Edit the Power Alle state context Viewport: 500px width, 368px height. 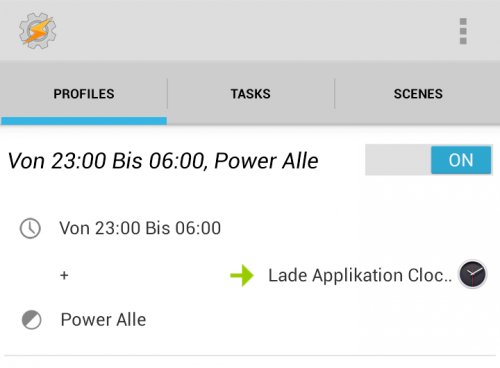coord(103,320)
